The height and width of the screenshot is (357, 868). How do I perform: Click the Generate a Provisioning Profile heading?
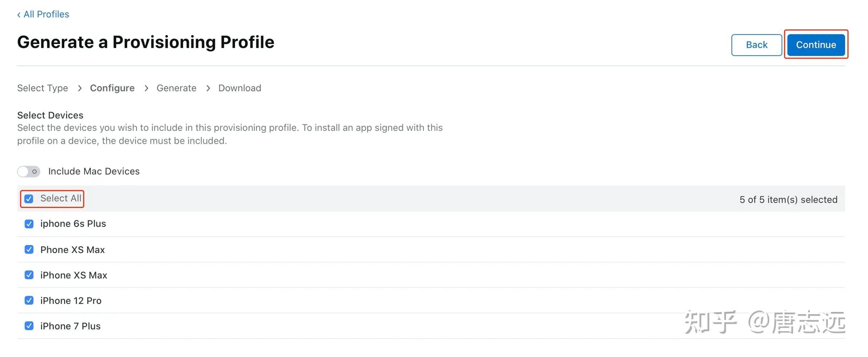(146, 42)
